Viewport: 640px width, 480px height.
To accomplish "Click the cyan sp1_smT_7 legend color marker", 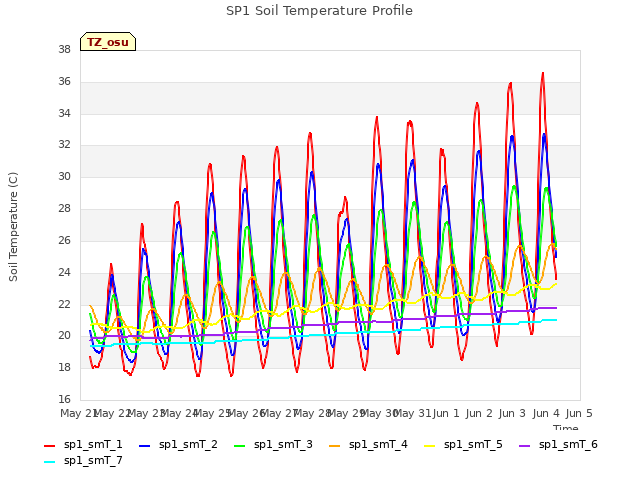I will click(x=49, y=462).
